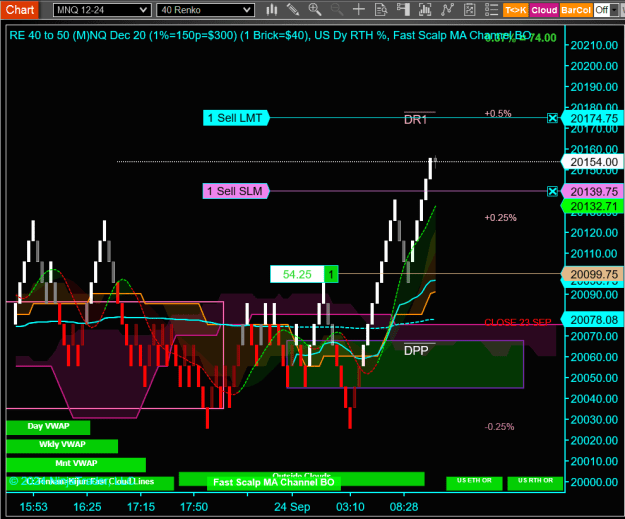
Task: Open the indicators icon
Action: (447, 10)
